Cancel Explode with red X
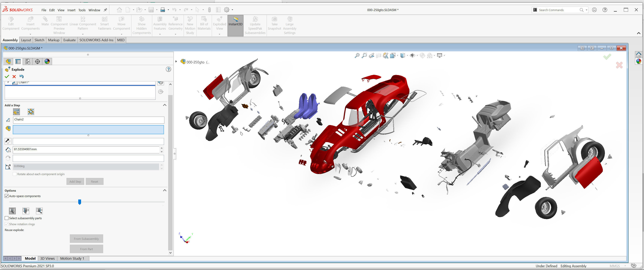 point(14,77)
